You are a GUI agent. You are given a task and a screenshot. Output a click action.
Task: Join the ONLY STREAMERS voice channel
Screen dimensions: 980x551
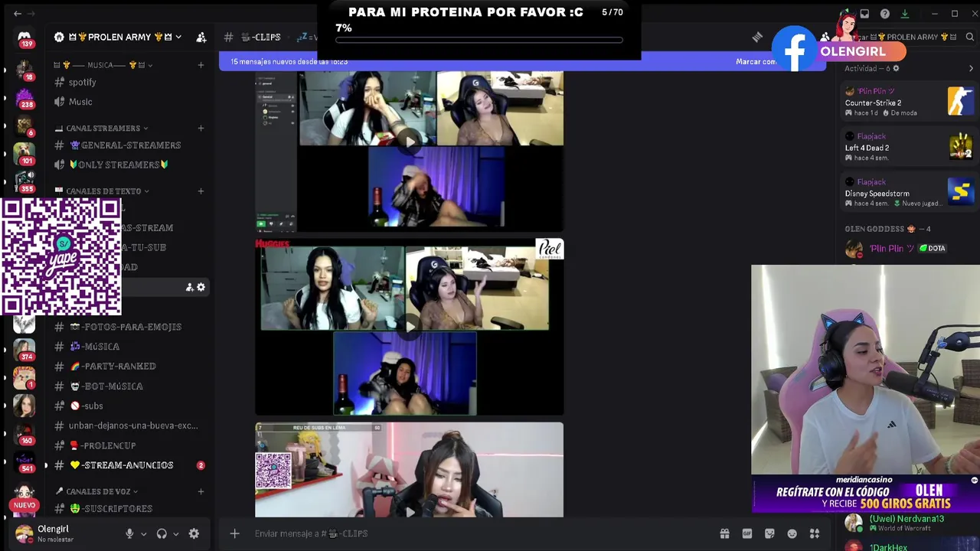(129, 165)
